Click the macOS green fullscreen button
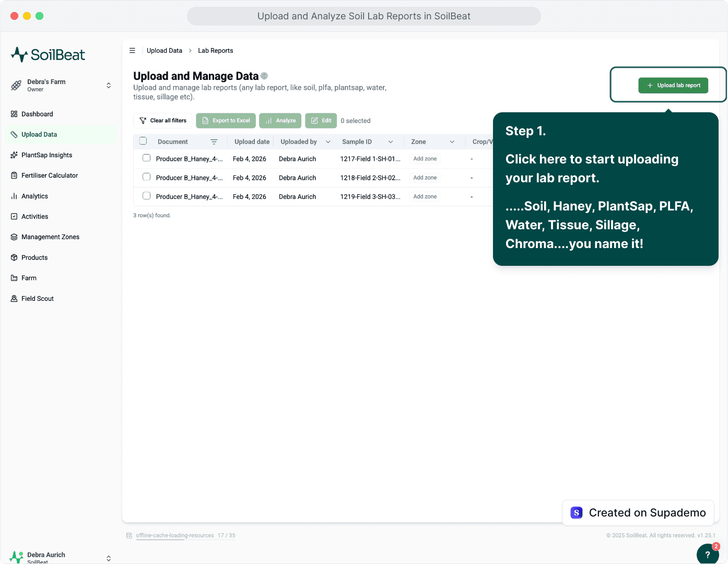This screenshot has height=564, width=728. click(40, 16)
